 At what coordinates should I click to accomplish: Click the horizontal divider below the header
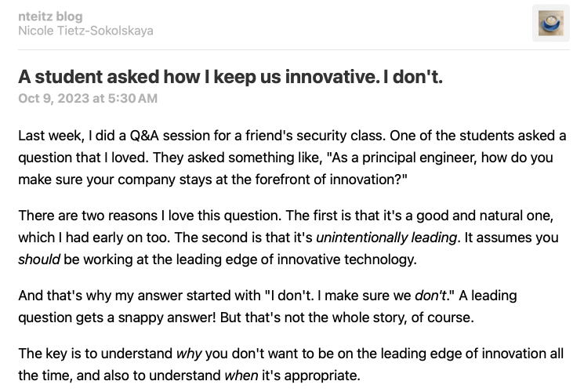point(294,49)
